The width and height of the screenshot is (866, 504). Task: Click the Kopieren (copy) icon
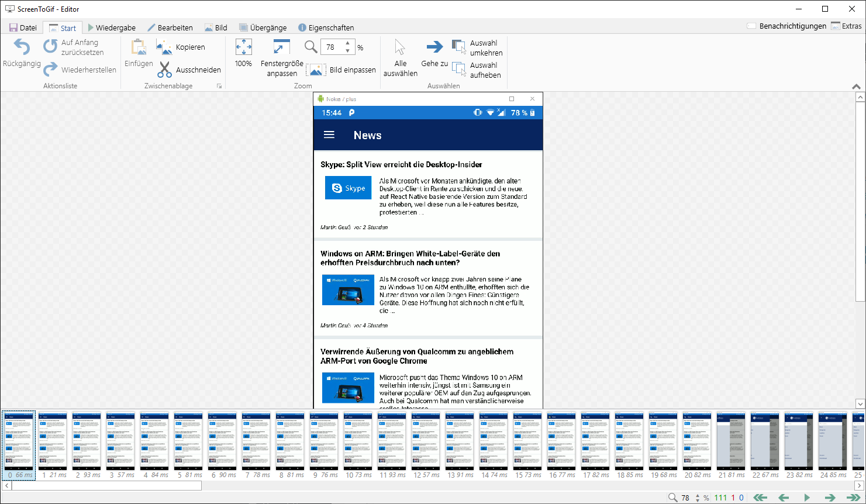tap(164, 47)
